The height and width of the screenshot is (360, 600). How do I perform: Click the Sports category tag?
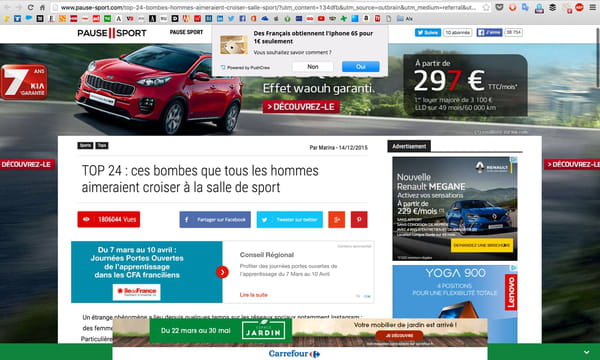(x=85, y=145)
